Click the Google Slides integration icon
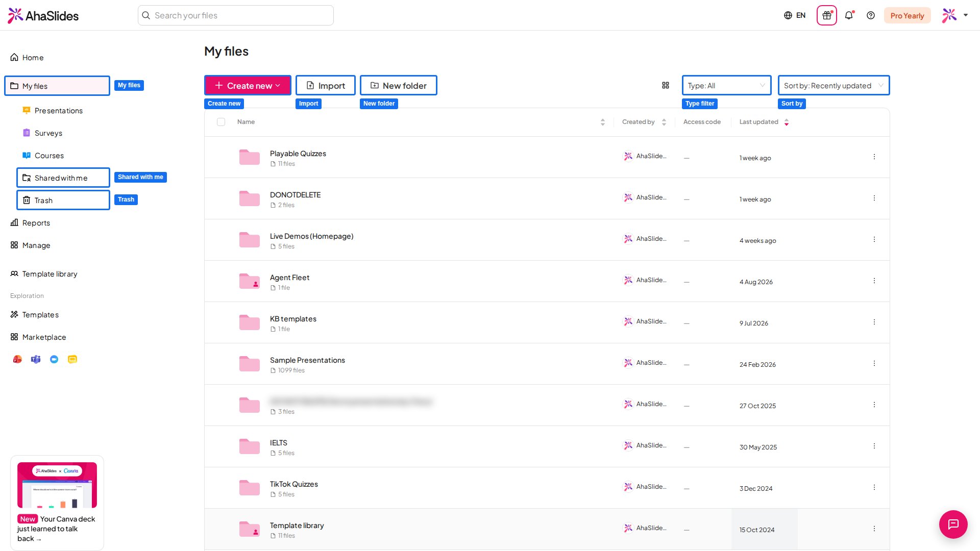 click(x=72, y=359)
